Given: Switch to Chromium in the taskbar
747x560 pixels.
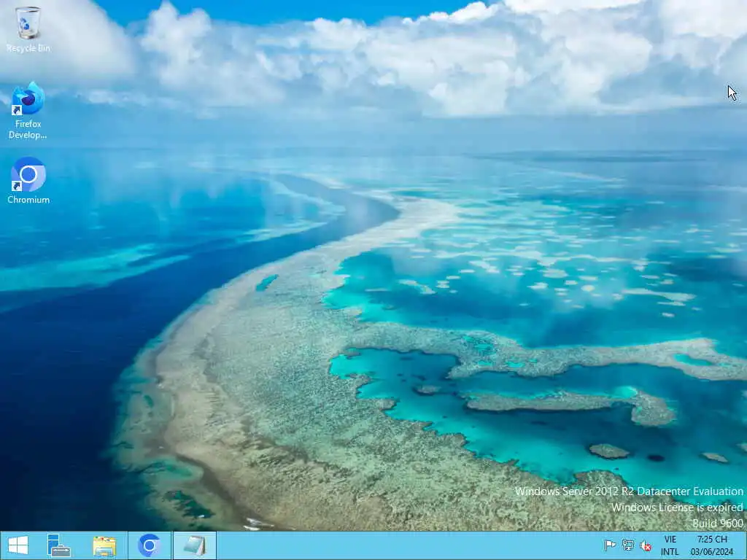Looking at the screenshot, I should (149, 545).
